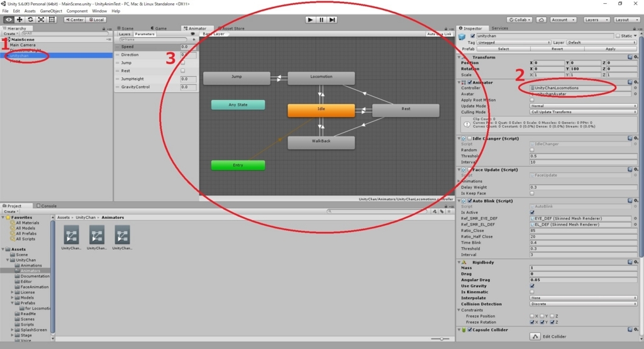Open Animator component gear settings
This screenshot has width=644, height=349.
[x=636, y=82]
